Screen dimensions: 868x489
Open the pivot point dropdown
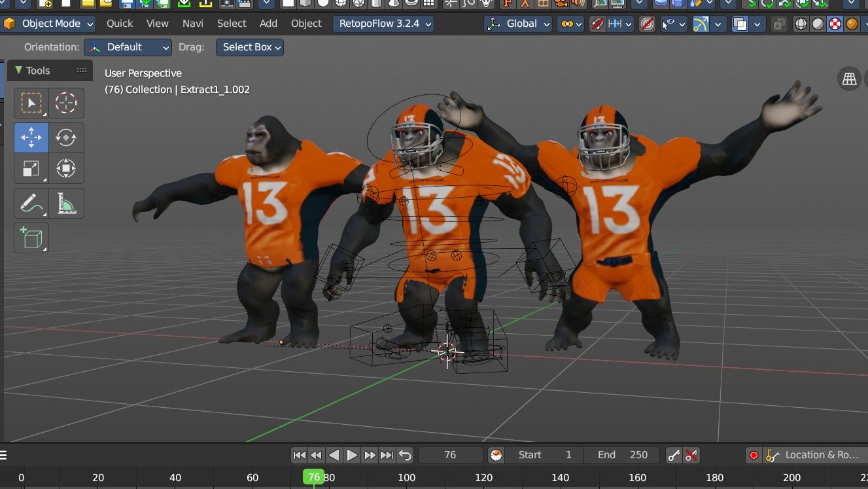click(570, 24)
